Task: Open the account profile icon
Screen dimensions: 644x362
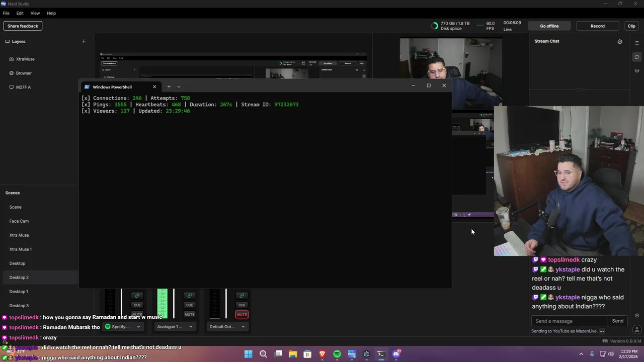Action: click(x=637, y=330)
